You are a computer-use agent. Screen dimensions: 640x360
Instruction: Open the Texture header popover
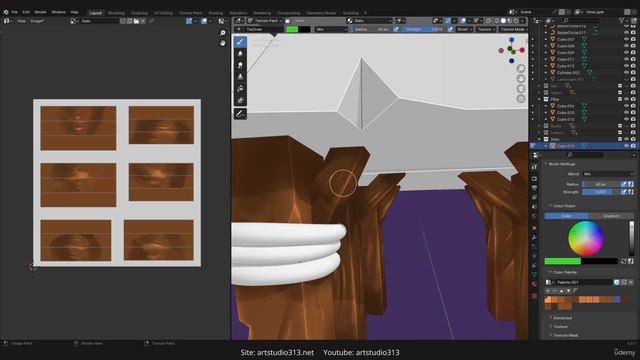[486, 29]
